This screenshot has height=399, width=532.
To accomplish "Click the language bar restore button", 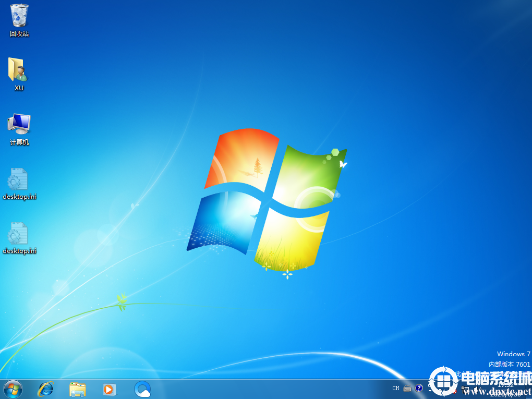I will pos(430,385).
